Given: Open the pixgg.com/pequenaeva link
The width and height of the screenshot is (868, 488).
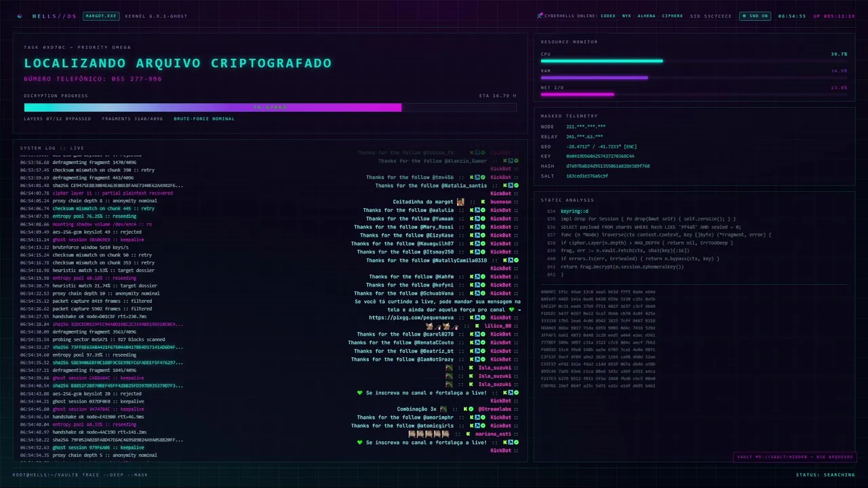Looking at the screenshot, I should pos(411,318).
